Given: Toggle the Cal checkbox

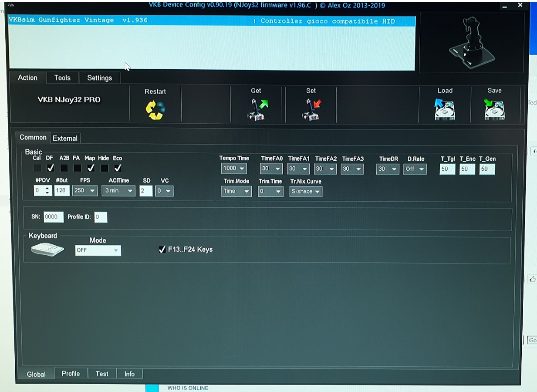Looking at the screenshot, I should [37, 168].
